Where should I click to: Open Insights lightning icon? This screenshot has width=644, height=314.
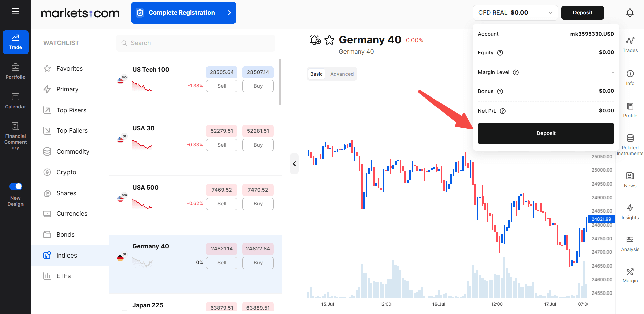point(630,208)
